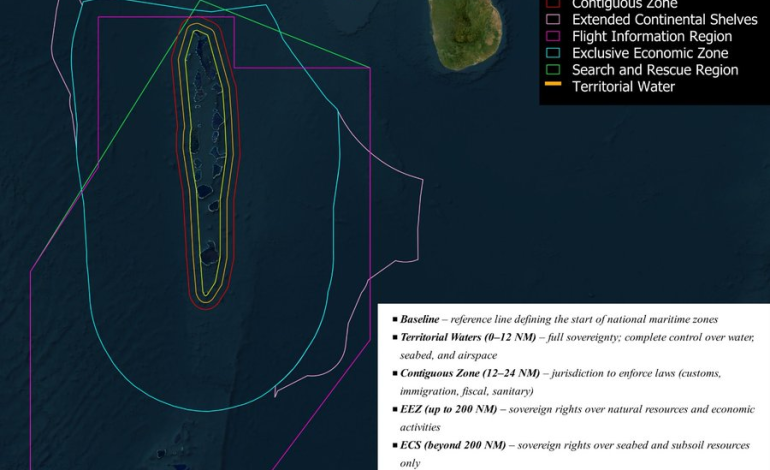
Task: Click the 'EEZ (up to 200 NM)' heading
Action: (x=448, y=409)
